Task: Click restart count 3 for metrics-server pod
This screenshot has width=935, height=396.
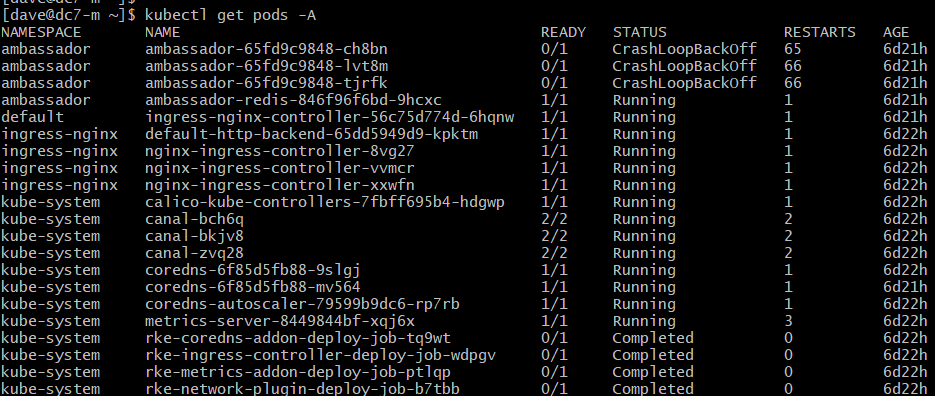Action: click(788, 321)
